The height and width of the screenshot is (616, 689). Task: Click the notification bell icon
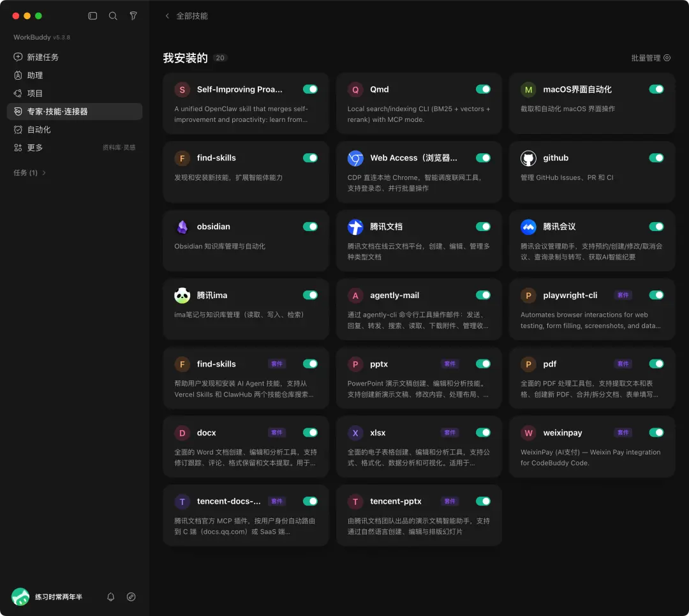click(111, 597)
